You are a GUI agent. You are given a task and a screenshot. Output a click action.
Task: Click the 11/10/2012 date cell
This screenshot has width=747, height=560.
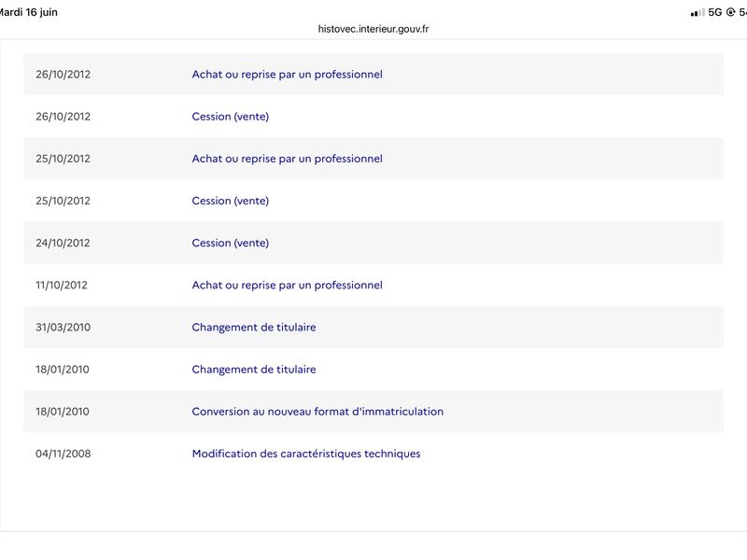coord(62,286)
